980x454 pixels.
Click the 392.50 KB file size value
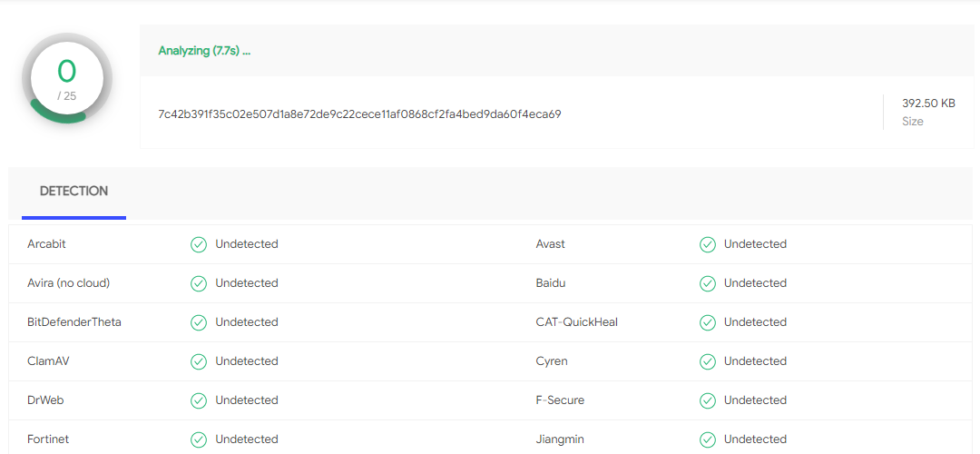928,104
